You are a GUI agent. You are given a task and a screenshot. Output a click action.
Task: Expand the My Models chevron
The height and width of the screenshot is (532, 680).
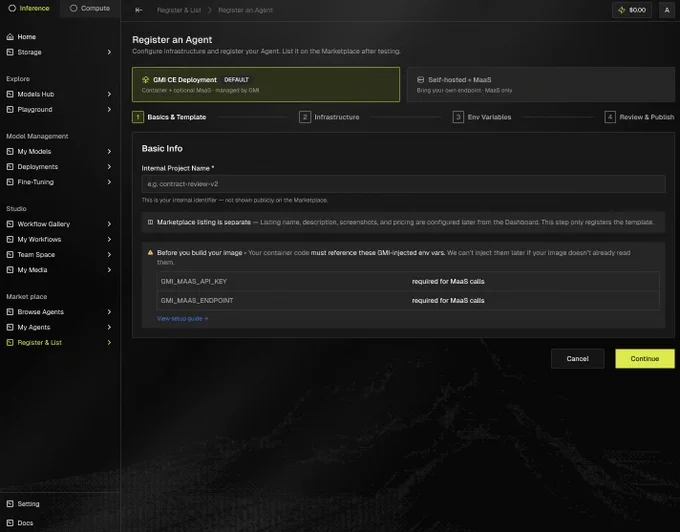coord(109,151)
